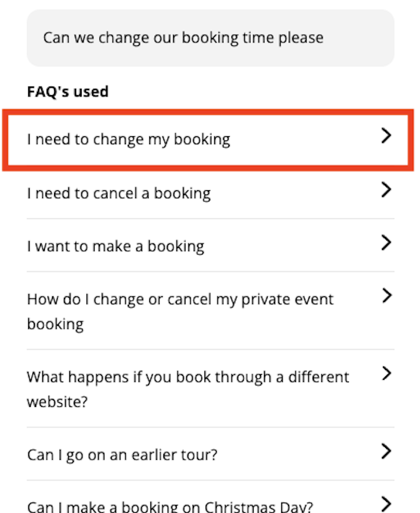This screenshot has width=420, height=513.
Task: Click the wrapped word 'booking' under private event
Action: pos(55,325)
